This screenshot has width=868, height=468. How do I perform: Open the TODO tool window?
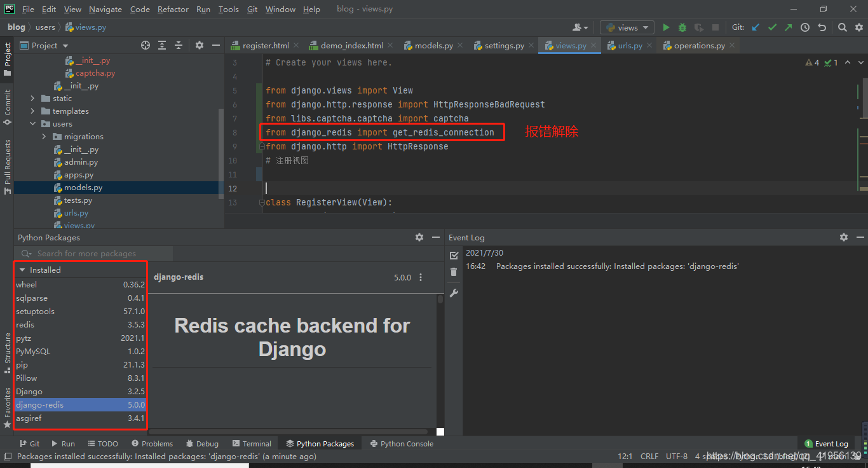(102, 444)
